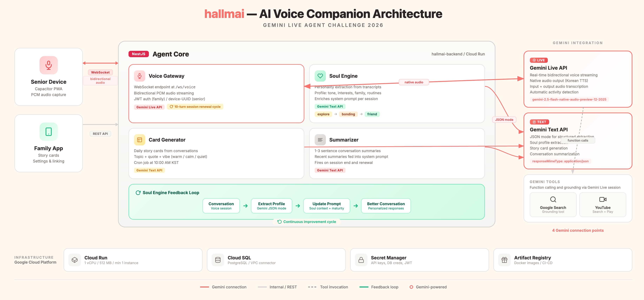Click the Family App phone icon
The image size is (644, 300).
point(48,132)
